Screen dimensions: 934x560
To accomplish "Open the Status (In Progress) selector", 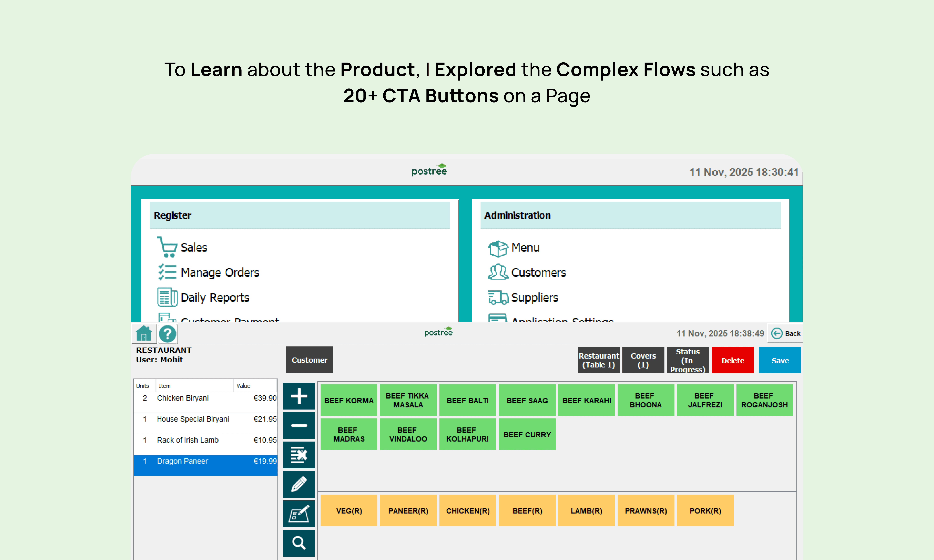I will [687, 360].
